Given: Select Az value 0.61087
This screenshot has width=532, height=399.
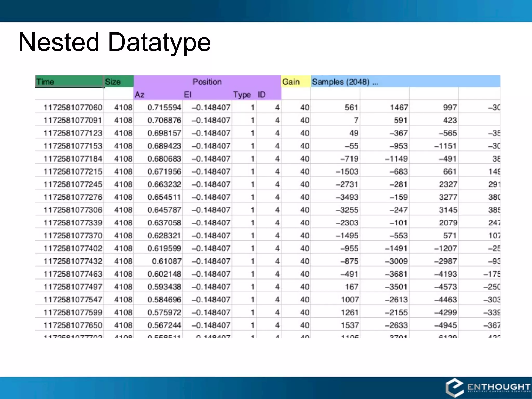Looking at the screenshot, I should (x=167, y=261).
